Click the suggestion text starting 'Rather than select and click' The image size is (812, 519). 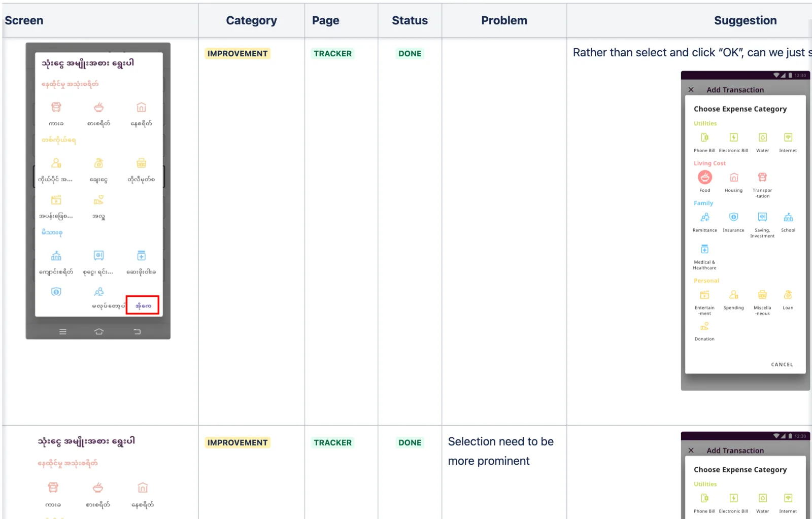[692, 53]
